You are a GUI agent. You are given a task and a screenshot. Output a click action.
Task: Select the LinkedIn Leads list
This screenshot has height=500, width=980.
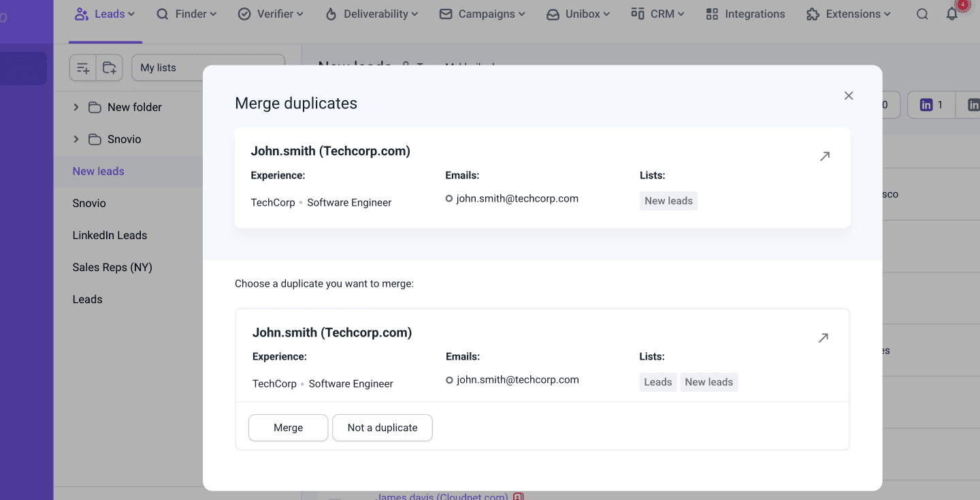[x=110, y=236]
